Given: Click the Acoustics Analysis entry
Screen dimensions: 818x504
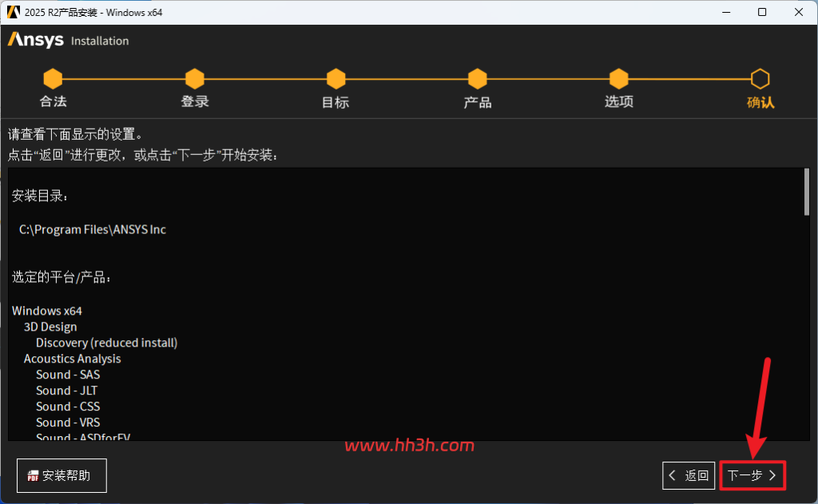Looking at the screenshot, I should pos(73,359).
